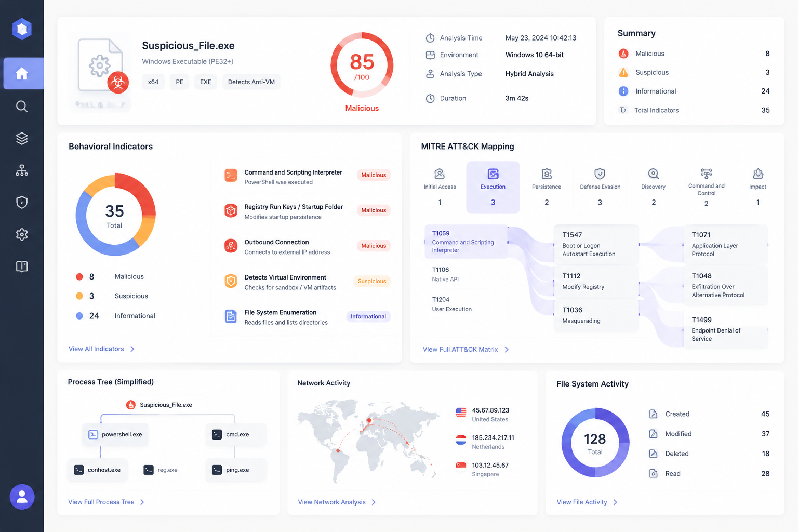
Task: Click the conhost.exe process node
Action: [x=98, y=470]
